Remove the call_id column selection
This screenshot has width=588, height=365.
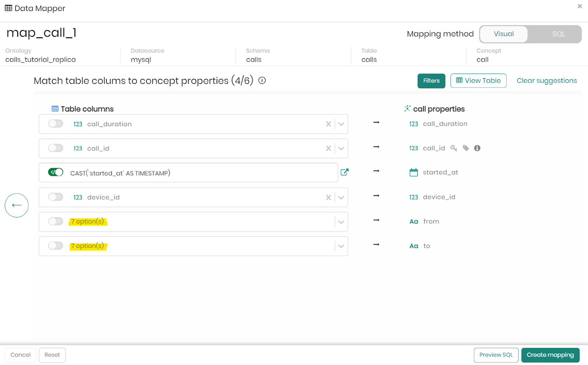coord(328,148)
